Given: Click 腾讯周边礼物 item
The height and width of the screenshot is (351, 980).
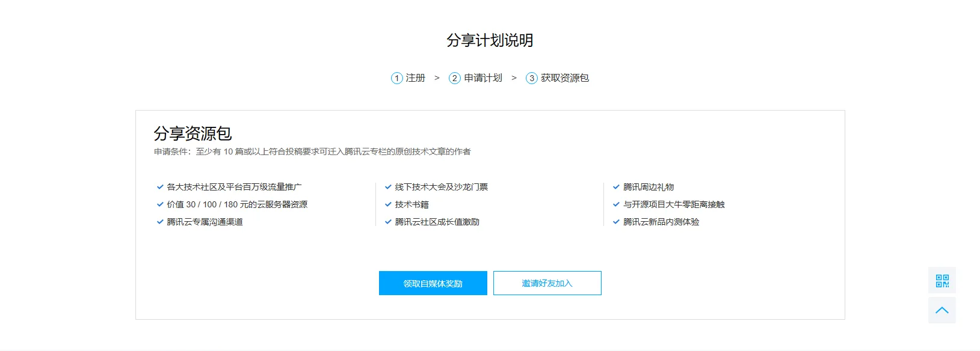Looking at the screenshot, I should click(x=649, y=187).
